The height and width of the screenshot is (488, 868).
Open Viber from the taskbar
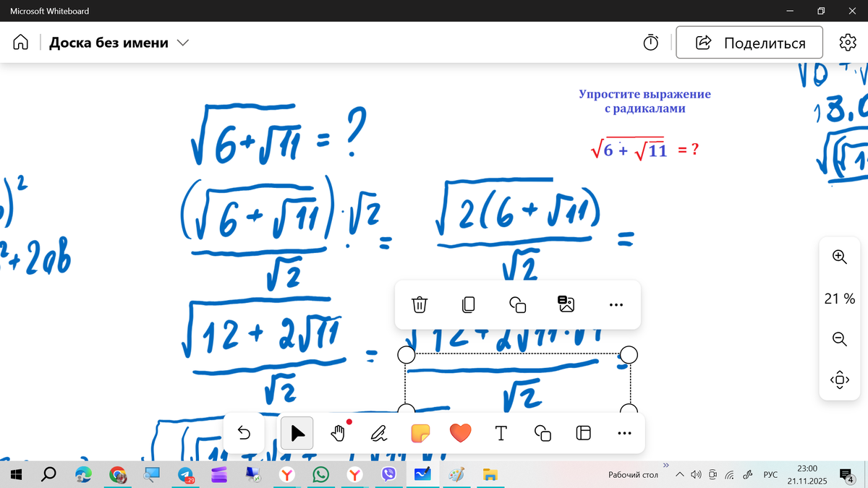click(x=388, y=474)
